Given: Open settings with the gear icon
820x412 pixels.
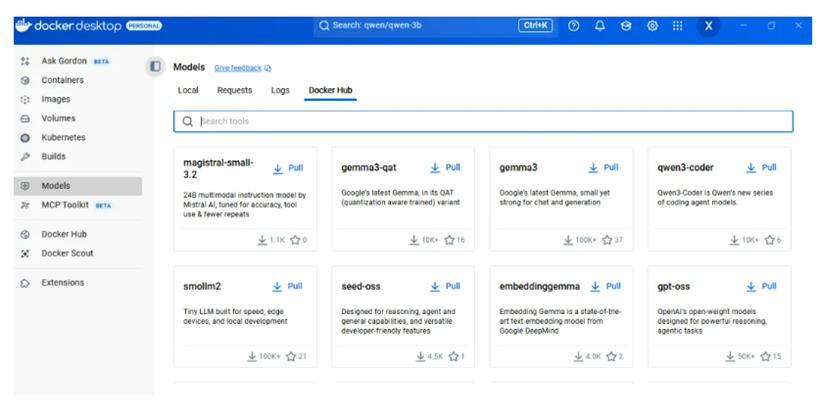Looking at the screenshot, I should tap(652, 26).
